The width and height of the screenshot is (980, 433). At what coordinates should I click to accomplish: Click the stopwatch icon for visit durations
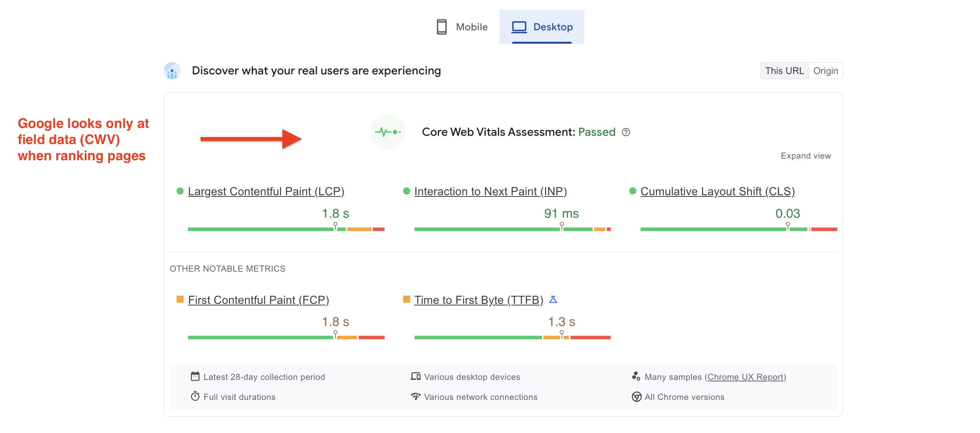click(x=195, y=396)
